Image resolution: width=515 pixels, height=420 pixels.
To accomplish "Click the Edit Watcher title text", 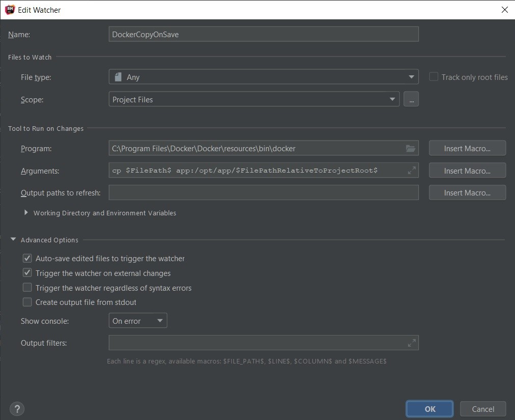I will (39, 10).
